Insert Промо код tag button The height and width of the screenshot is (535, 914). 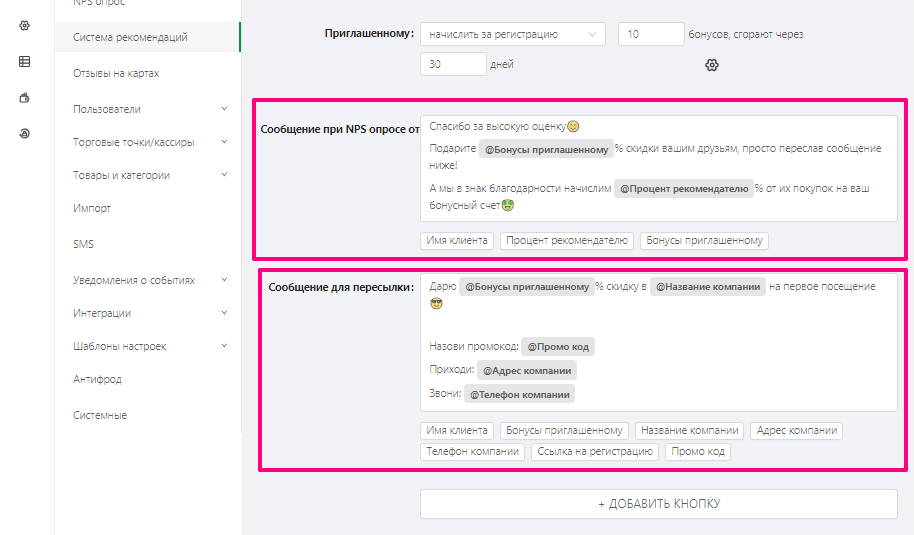[x=698, y=452]
